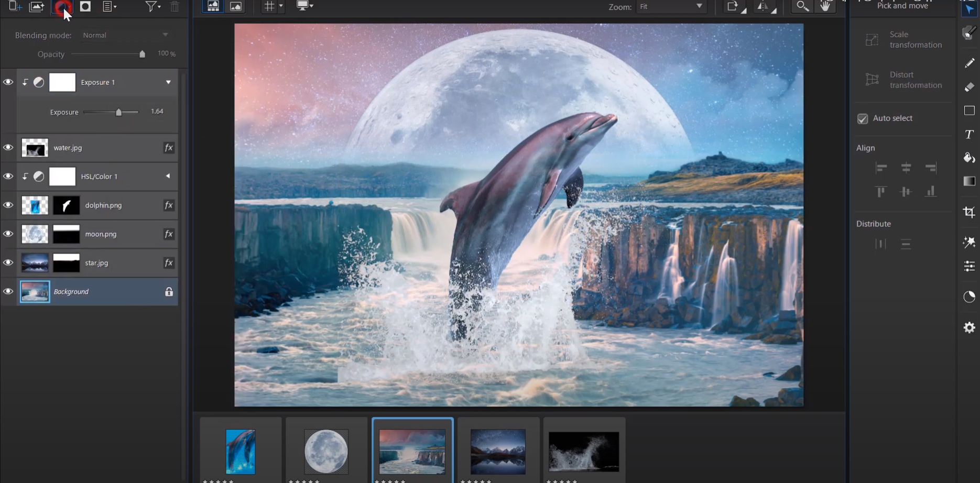Hide the moon.png layer
980x483 pixels.
tap(8, 234)
